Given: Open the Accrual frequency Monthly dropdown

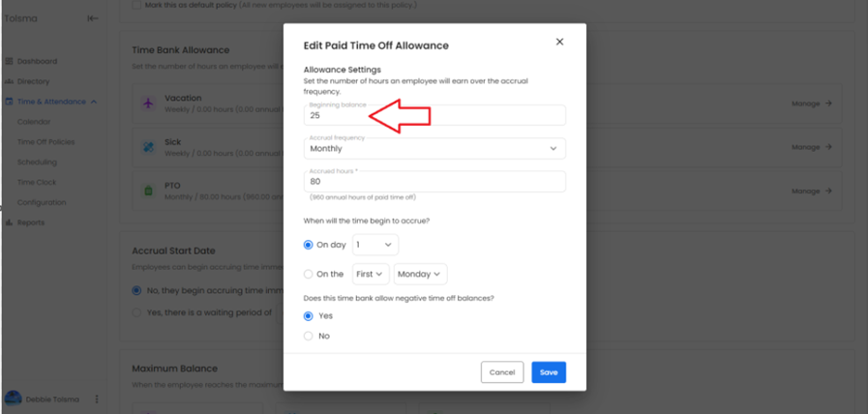Looking at the screenshot, I should tap(434, 149).
